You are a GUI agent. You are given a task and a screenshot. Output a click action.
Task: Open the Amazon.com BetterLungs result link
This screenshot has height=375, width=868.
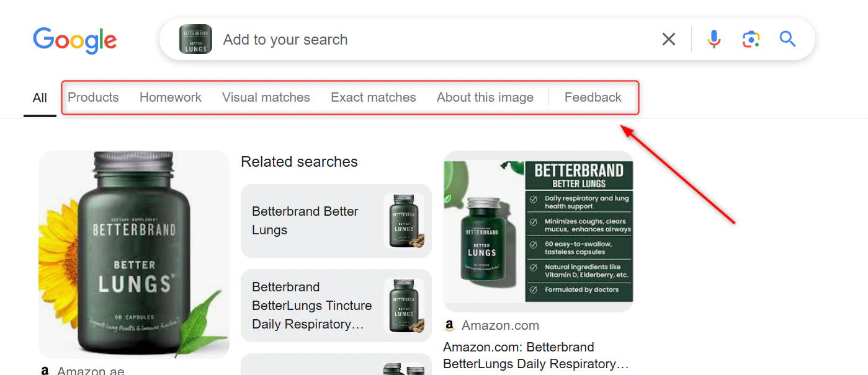[535, 355]
